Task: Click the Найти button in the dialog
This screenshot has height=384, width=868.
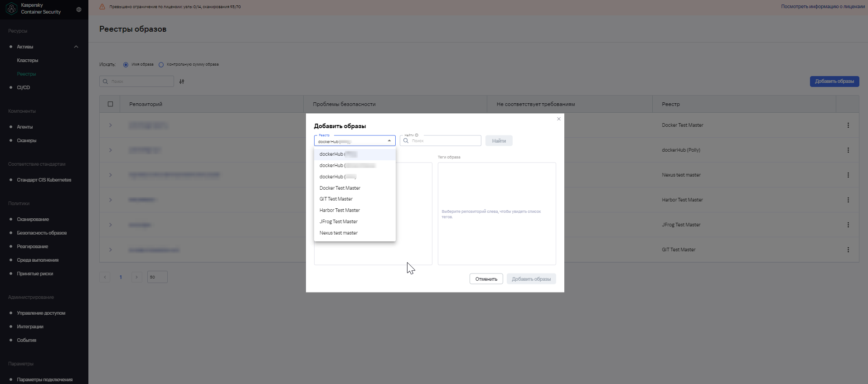Action: (x=499, y=141)
